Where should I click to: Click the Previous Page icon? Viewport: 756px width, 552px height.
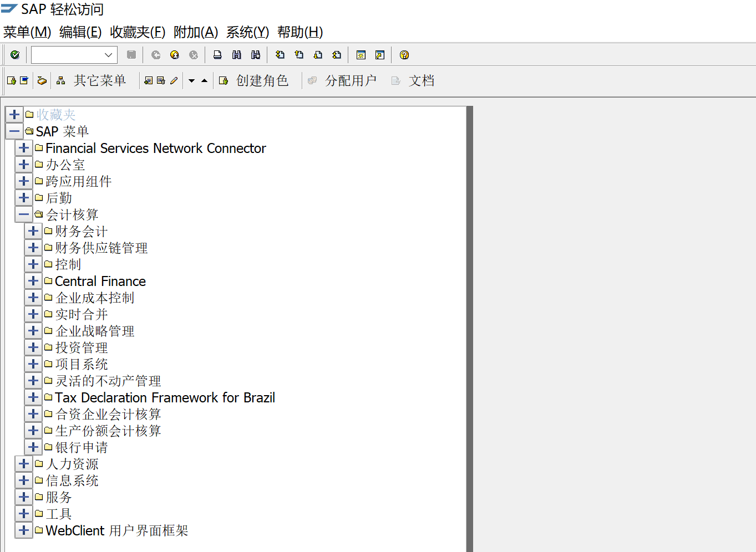coord(299,55)
